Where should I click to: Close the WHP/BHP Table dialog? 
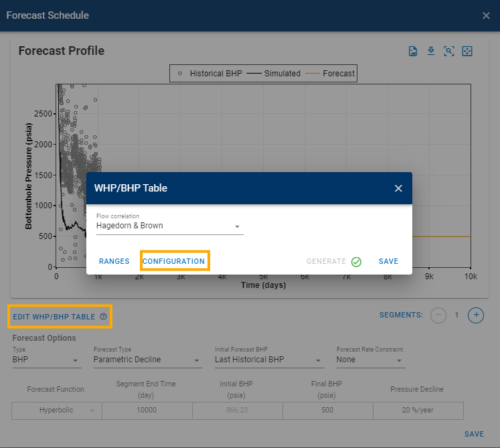[x=398, y=188]
